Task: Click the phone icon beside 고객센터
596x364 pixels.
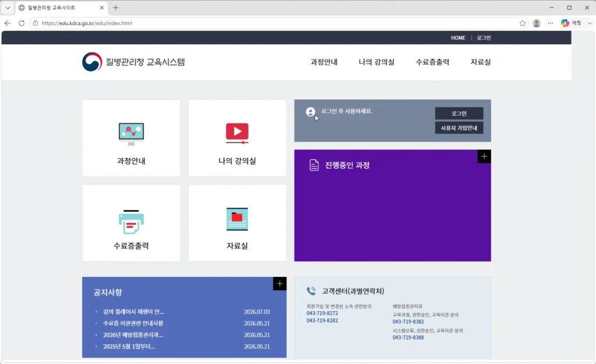Action: [311, 291]
